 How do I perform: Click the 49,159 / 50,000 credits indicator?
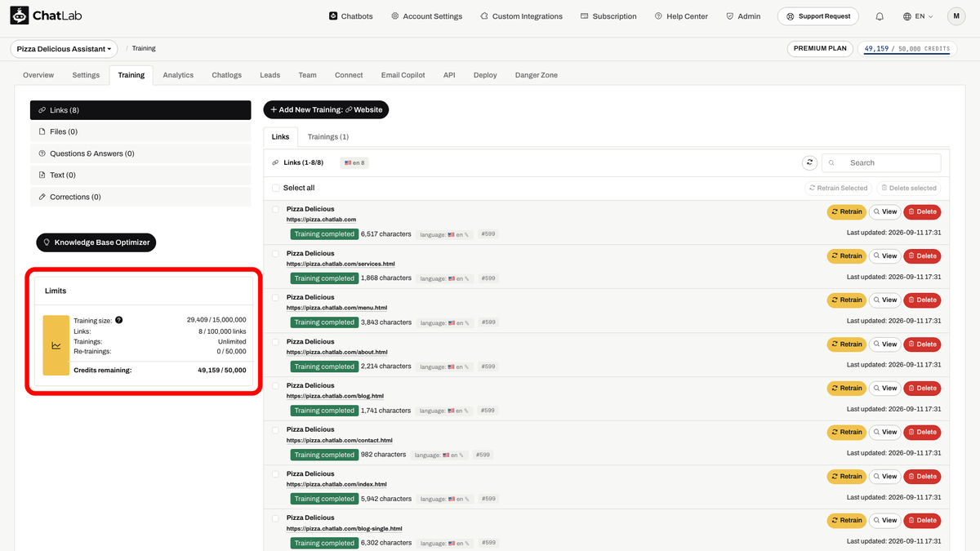coord(906,49)
